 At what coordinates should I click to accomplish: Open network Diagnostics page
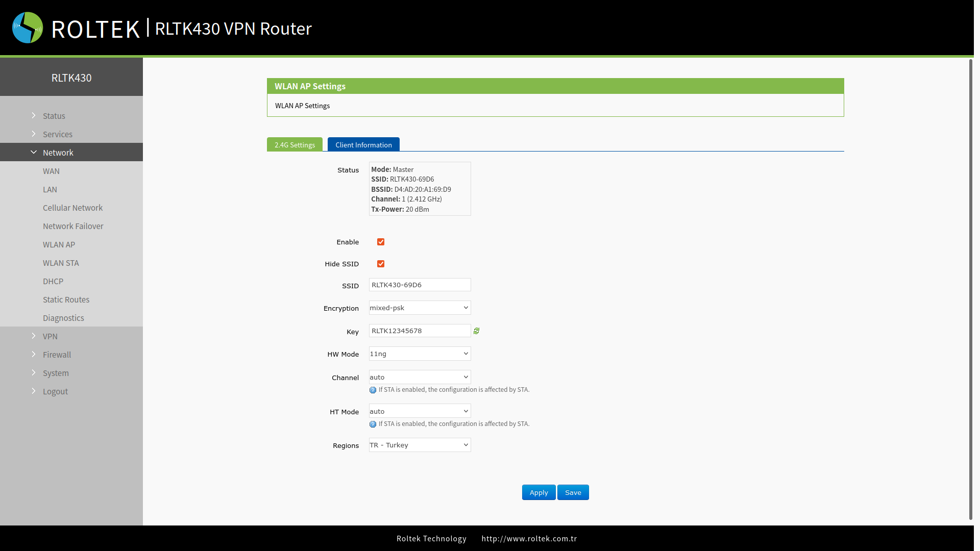[x=63, y=318]
